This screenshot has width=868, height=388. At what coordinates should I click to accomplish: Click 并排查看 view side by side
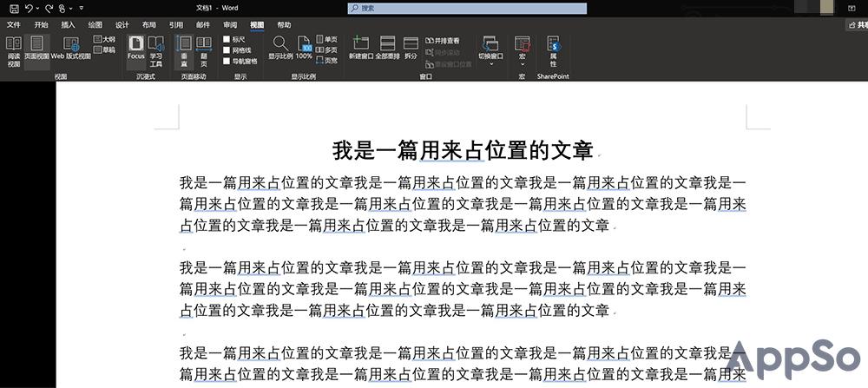443,41
